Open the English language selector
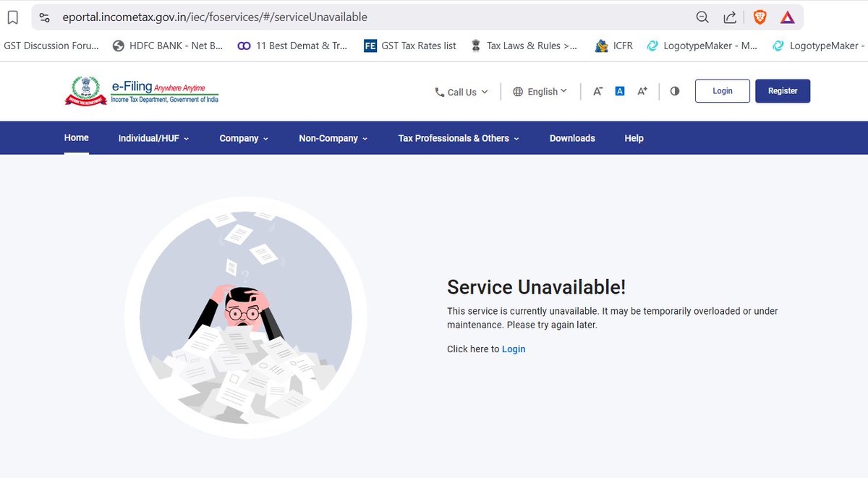 point(540,92)
